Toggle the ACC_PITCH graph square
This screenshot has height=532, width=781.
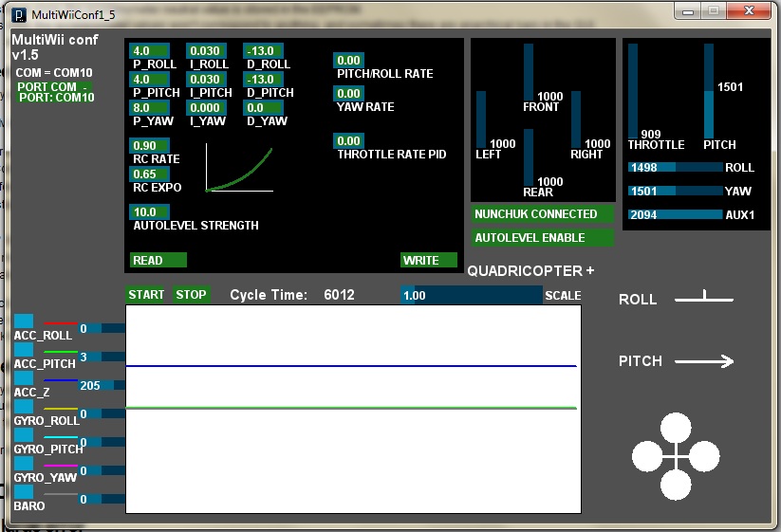(x=24, y=349)
